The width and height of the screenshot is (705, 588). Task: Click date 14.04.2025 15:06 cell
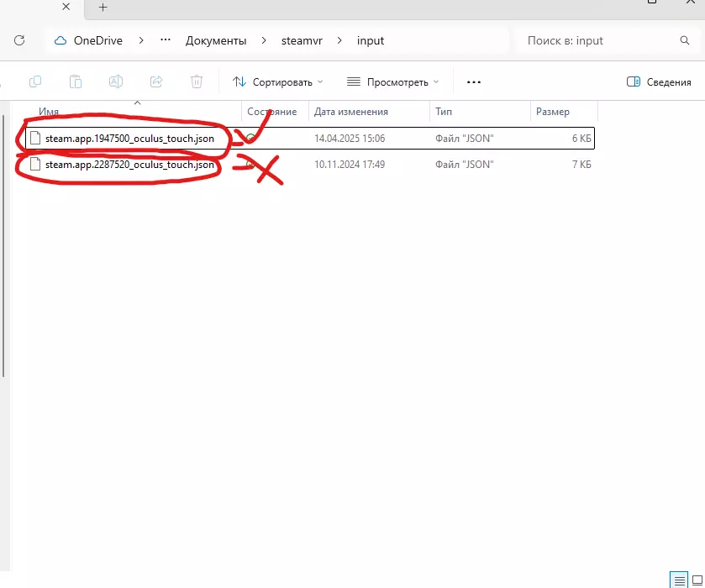(350, 139)
